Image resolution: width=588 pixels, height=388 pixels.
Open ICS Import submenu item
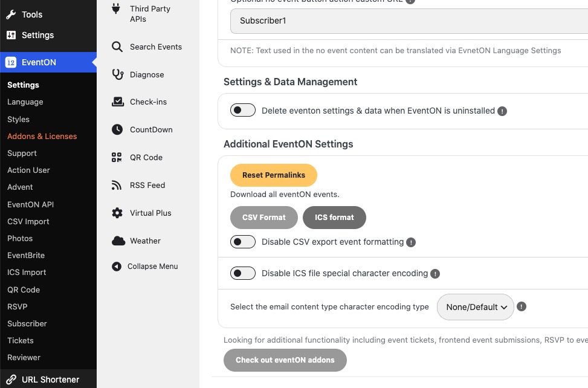click(x=27, y=273)
